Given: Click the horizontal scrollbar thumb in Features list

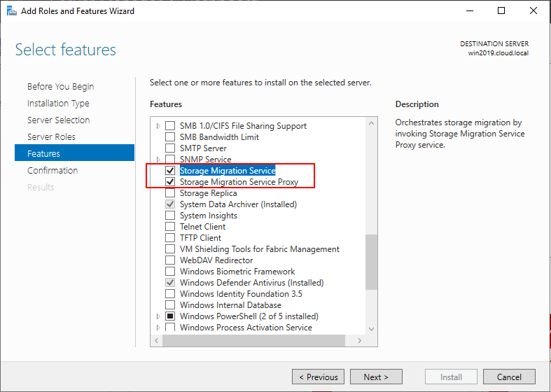Looking at the screenshot, I should pos(253,340).
